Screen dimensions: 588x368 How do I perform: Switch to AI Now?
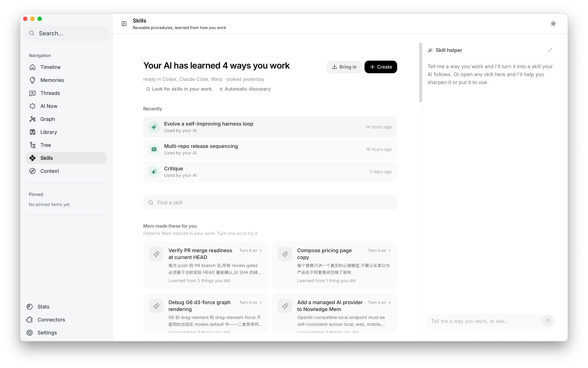coord(66,106)
